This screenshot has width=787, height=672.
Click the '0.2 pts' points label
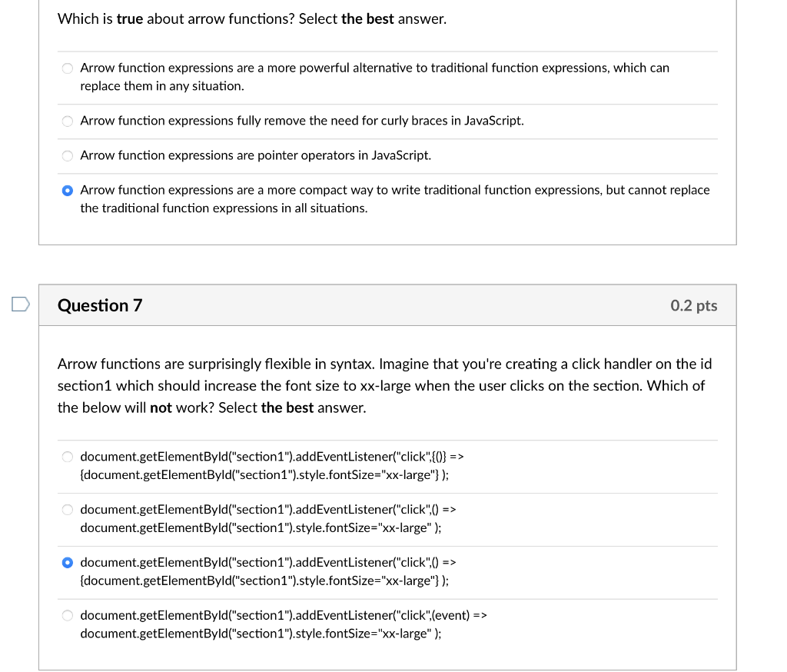tap(693, 305)
